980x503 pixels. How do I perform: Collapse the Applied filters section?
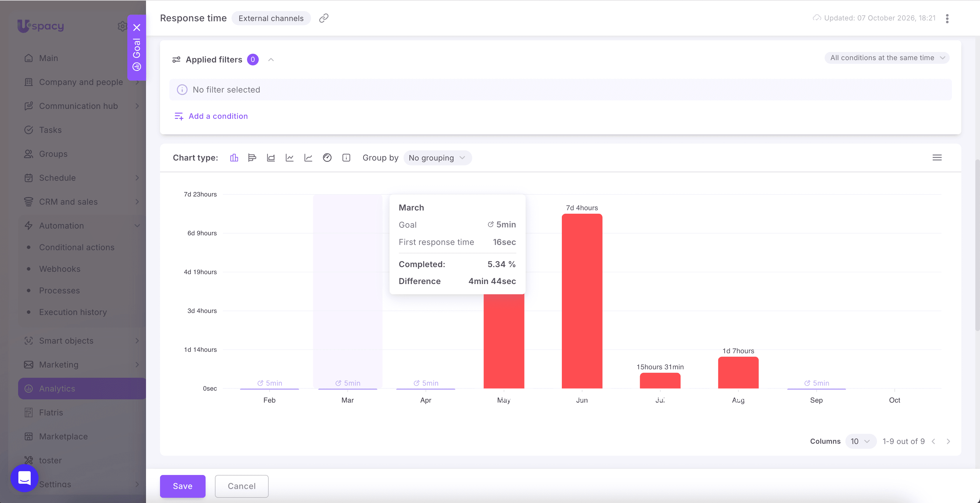point(271,60)
